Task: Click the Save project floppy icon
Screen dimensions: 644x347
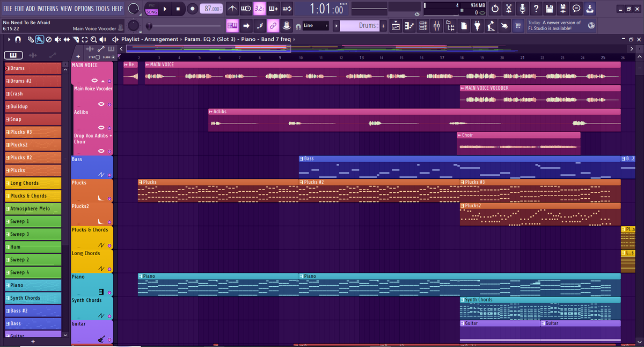Action: pos(549,9)
